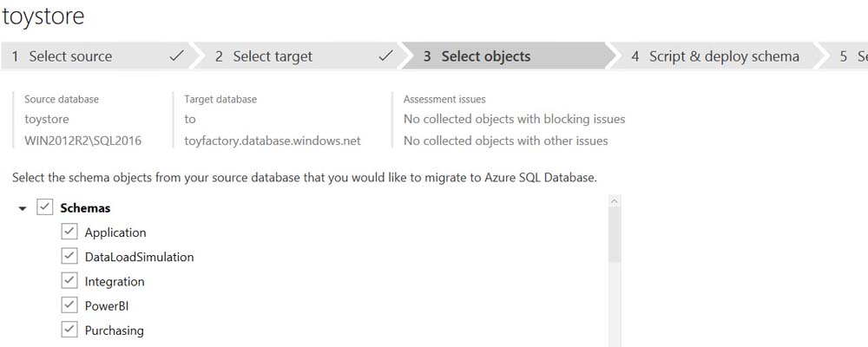Select the Schemas tree label
The height and width of the screenshot is (347, 868).
click(x=85, y=208)
